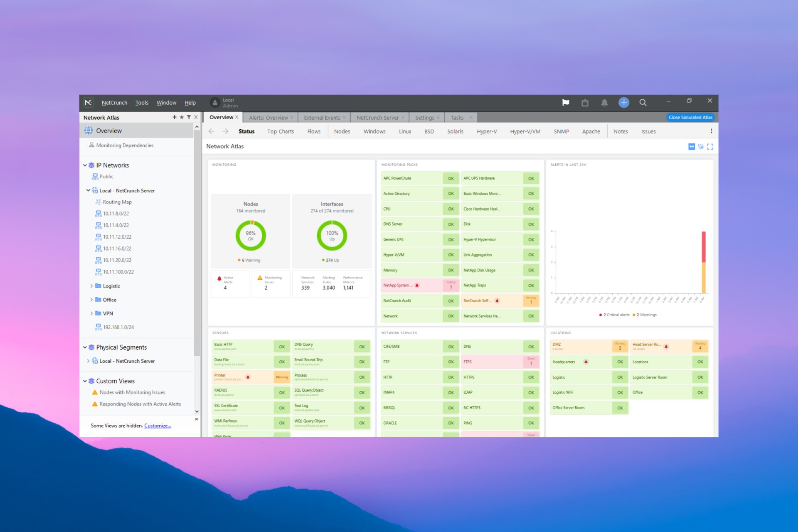Open the Top Charts view tab
798x532 pixels.
[281, 131]
